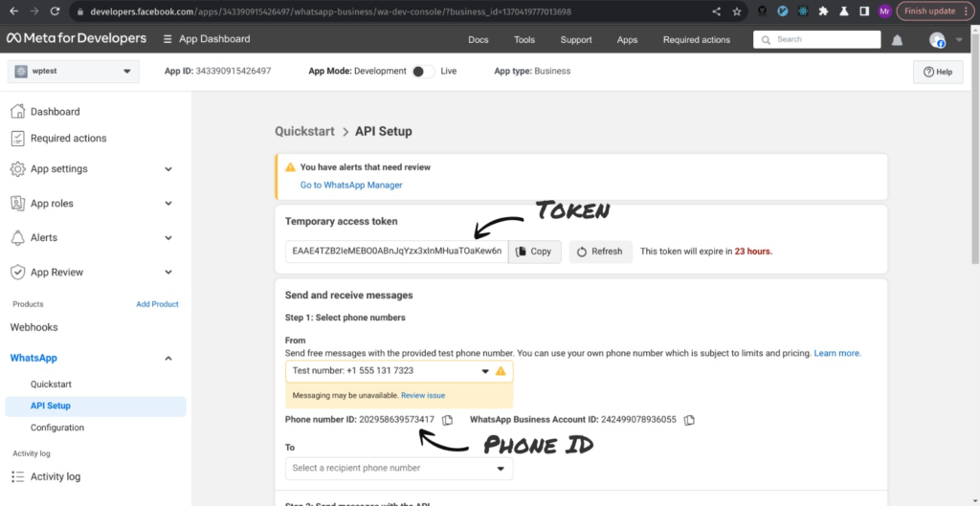Click the browser address bar URL

(x=330, y=11)
